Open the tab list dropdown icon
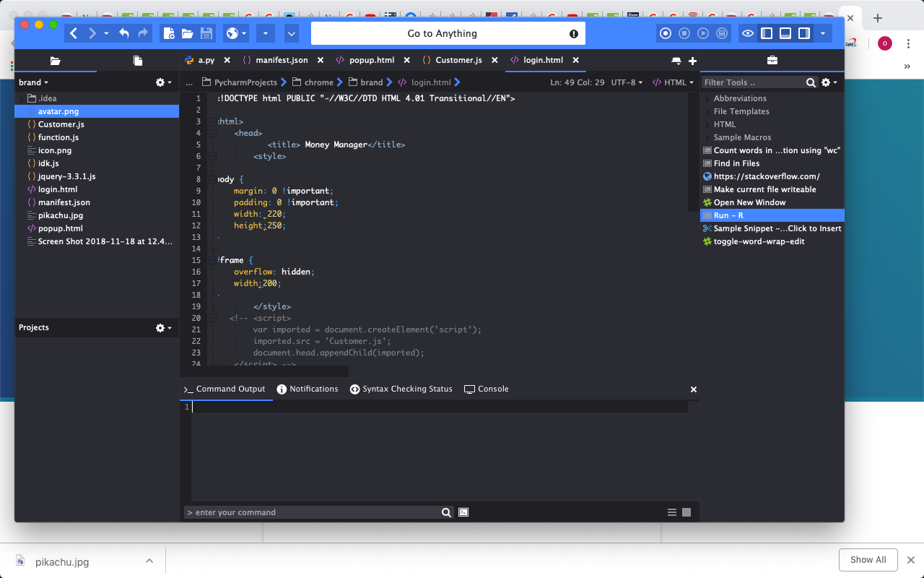The width and height of the screenshot is (924, 578). (676, 61)
